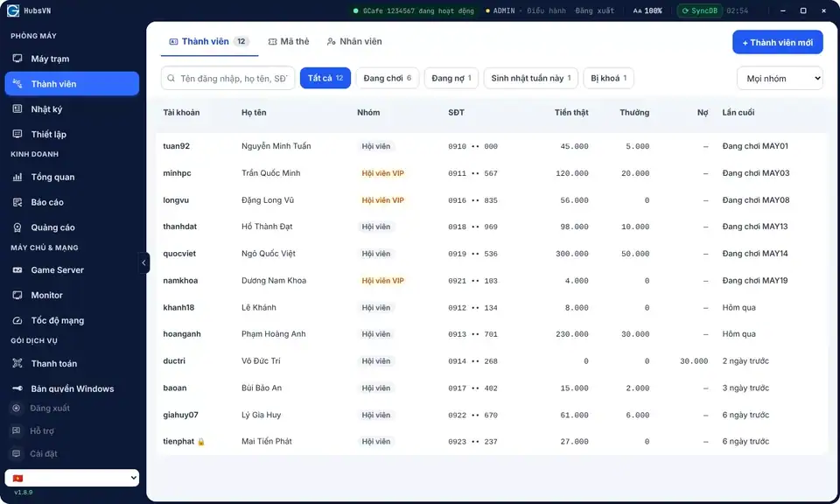Click the tuan92 account name

tap(176, 146)
